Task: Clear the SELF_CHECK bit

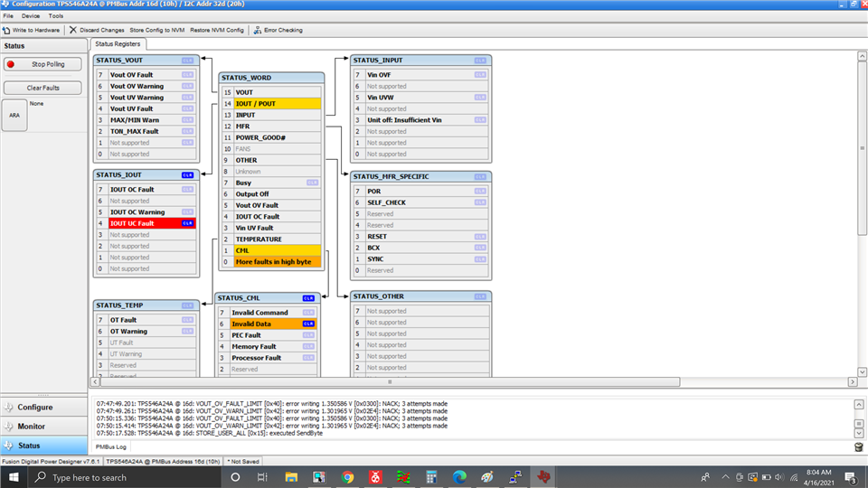Action: point(480,202)
